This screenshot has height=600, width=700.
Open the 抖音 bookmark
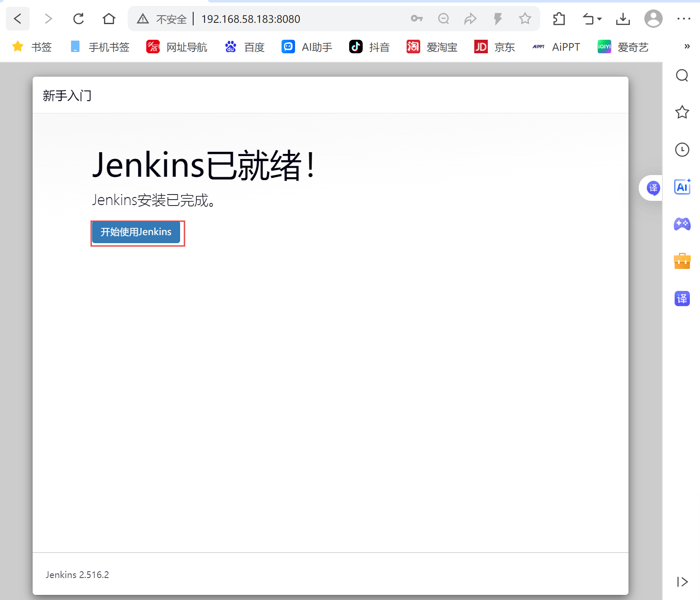(369, 47)
